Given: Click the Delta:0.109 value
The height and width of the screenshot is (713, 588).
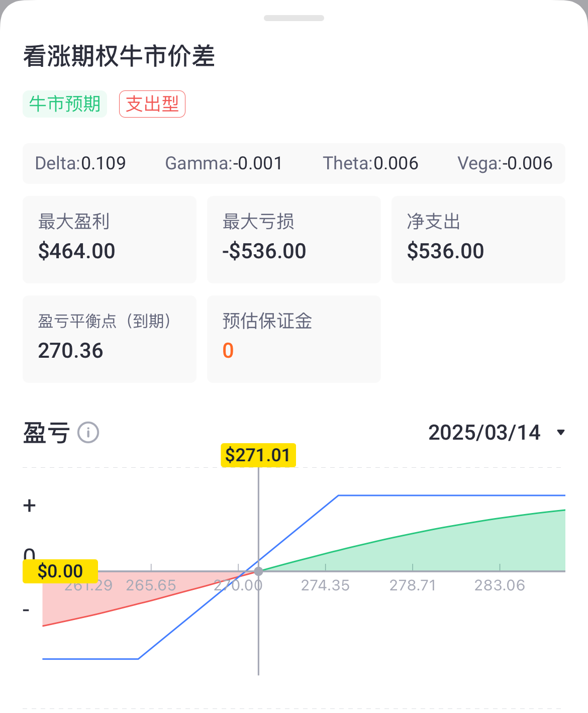Looking at the screenshot, I should click(x=80, y=163).
